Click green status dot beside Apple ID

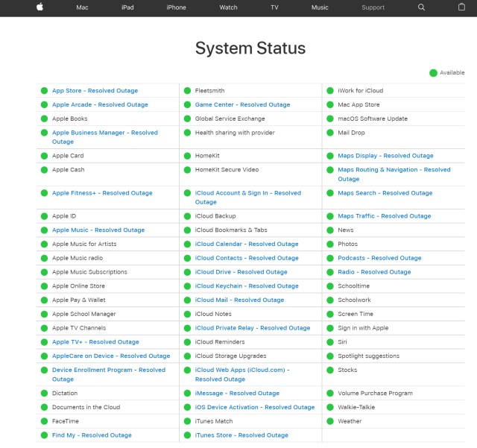[x=45, y=216]
